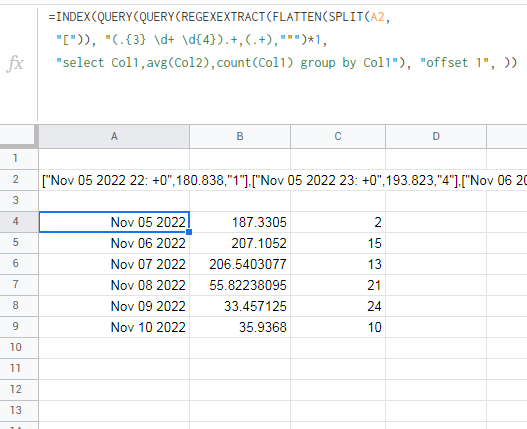Click count cell showing 13
The width and height of the screenshot is (527, 429).
pos(338,264)
